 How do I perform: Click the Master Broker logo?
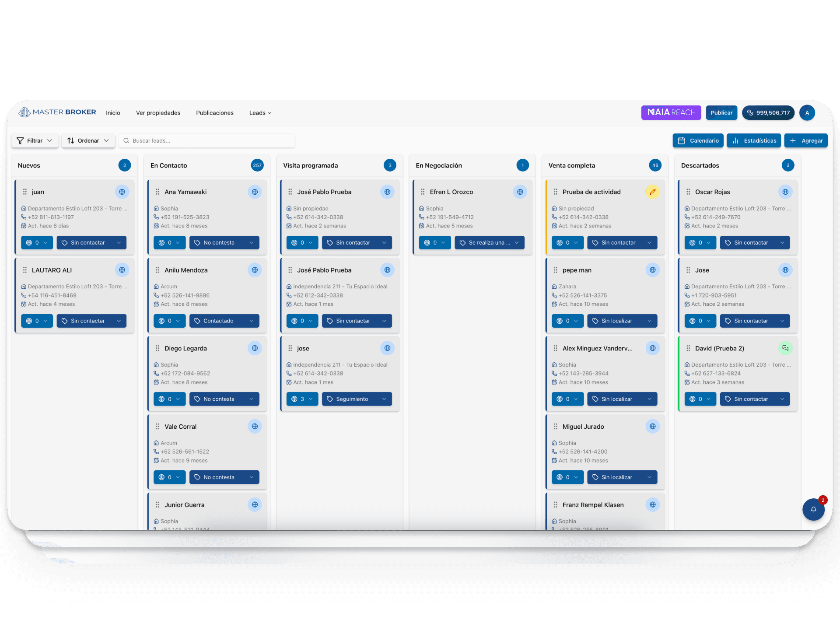tap(57, 112)
